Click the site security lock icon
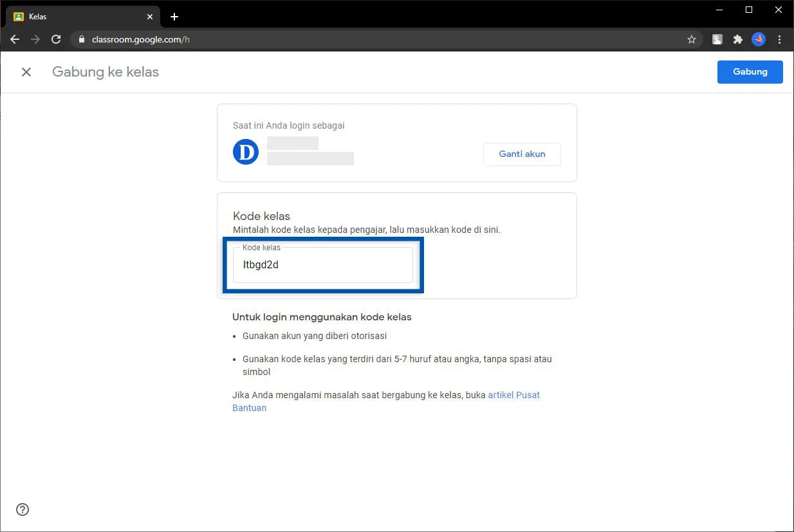794x532 pixels. click(81, 39)
